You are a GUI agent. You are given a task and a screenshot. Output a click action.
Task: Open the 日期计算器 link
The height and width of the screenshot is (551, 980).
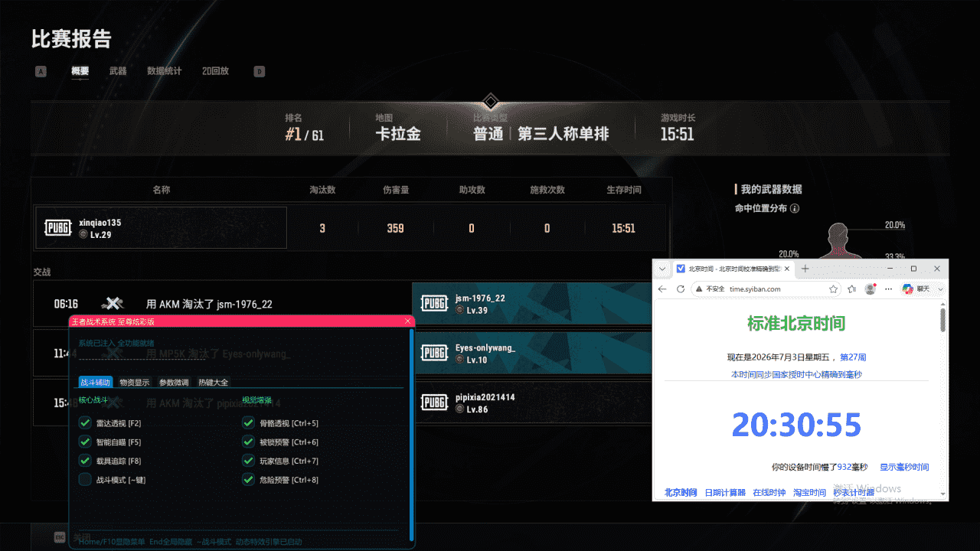(725, 493)
